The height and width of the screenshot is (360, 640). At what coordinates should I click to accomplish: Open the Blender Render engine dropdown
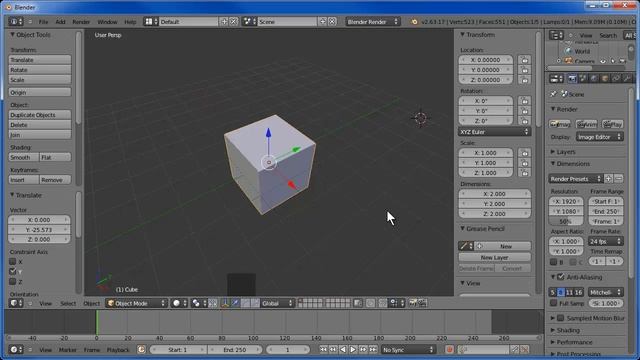pyautogui.click(x=373, y=22)
